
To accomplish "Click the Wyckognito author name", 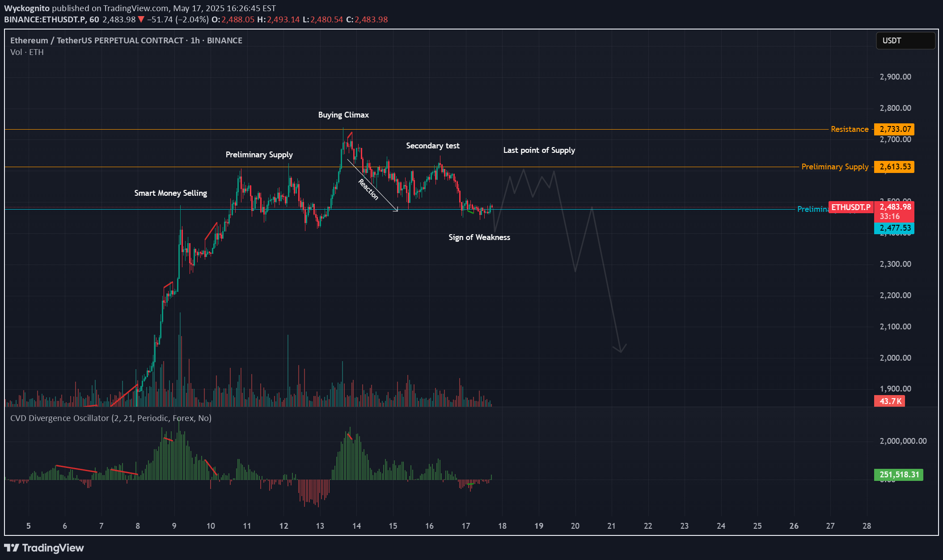I will (27, 8).
